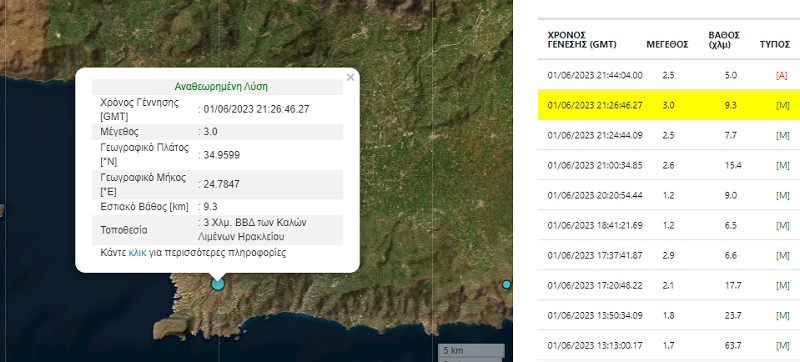The width and height of the screenshot is (800, 362).
Task: Sort by ΒΑΘΟΣ (χλμ) column header
Action: (724, 40)
